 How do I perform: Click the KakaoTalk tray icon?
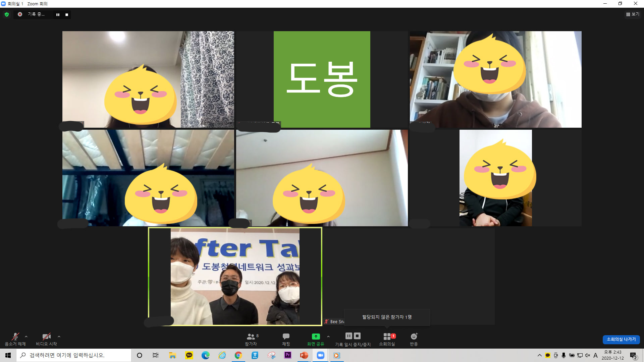pos(548,355)
